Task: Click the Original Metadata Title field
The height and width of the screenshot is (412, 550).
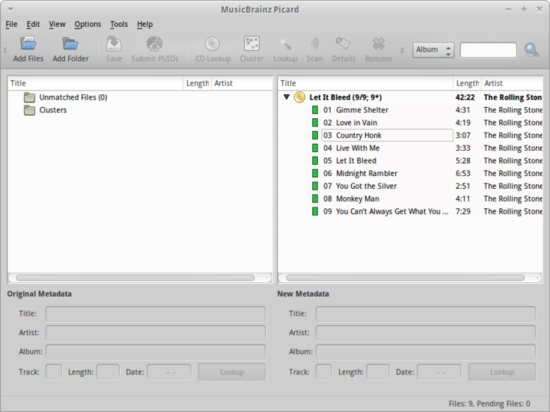Action: point(155,313)
